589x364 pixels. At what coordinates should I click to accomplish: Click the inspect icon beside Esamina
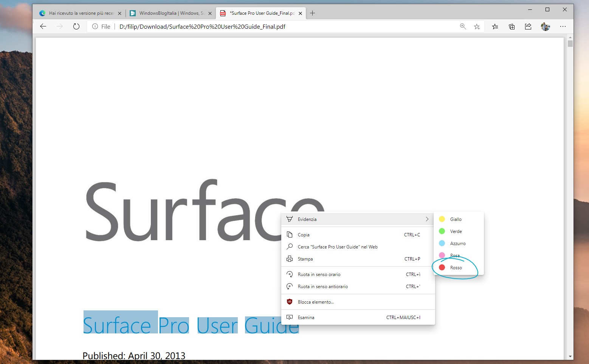[290, 317]
